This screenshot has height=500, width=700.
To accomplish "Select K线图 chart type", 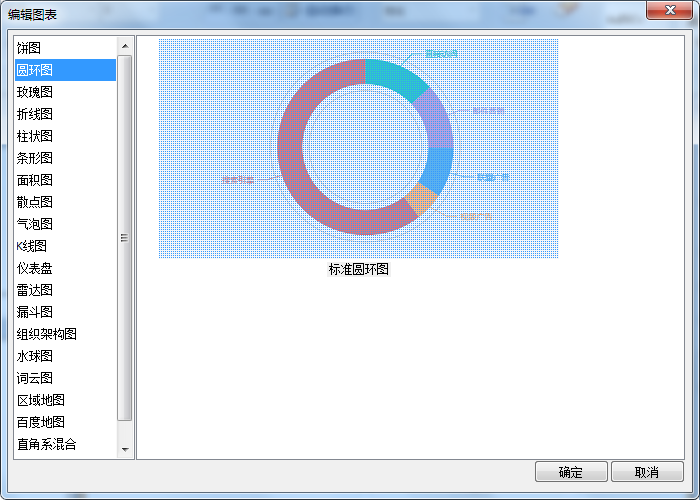I will coord(32,246).
